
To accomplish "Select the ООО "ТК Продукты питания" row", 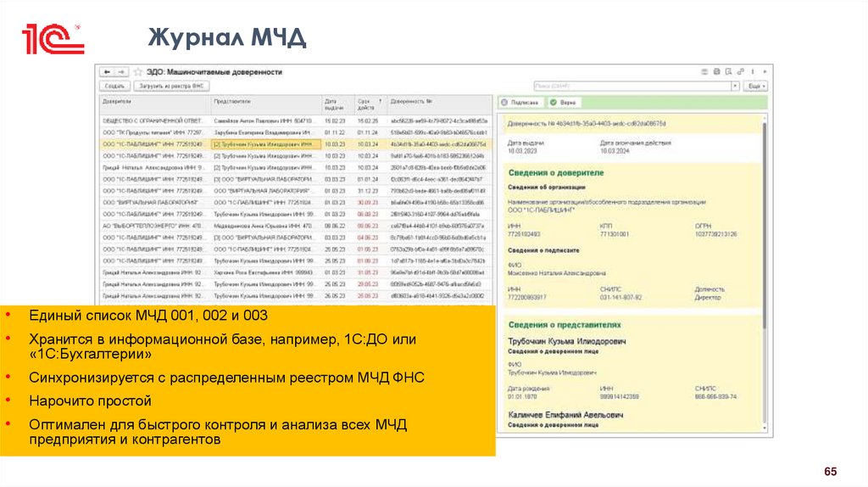I will coord(295,132).
